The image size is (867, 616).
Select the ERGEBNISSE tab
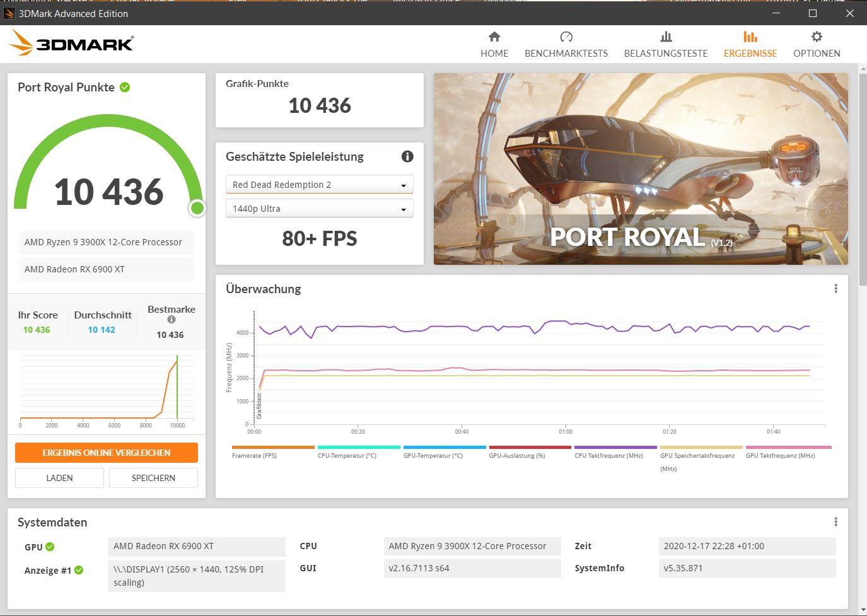pyautogui.click(x=750, y=44)
